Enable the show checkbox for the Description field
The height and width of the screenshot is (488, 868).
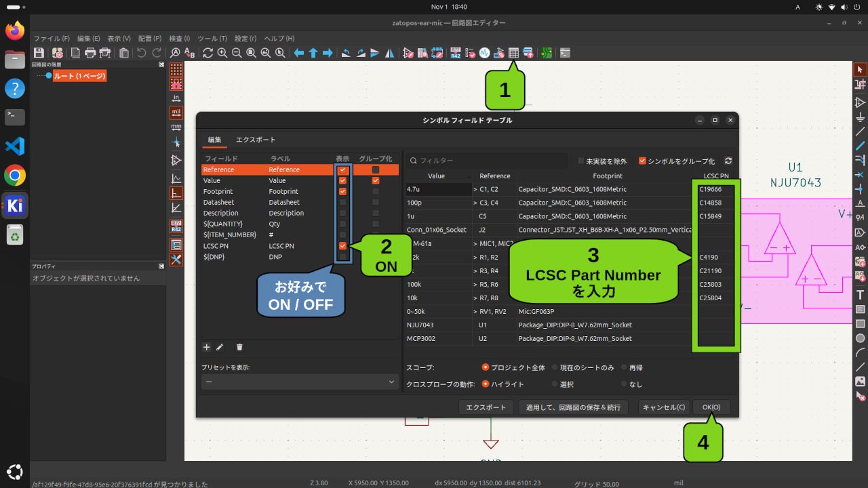click(342, 213)
